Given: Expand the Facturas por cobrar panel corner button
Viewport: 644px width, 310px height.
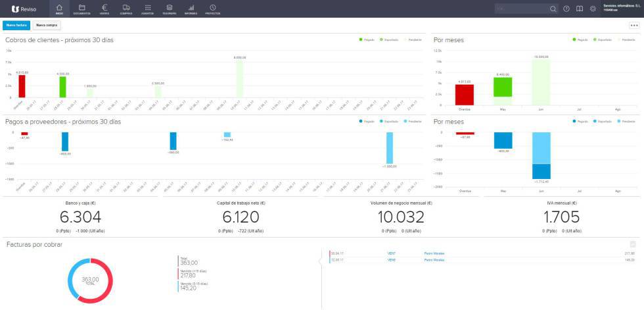Looking at the screenshot, I should coord(633,244).
